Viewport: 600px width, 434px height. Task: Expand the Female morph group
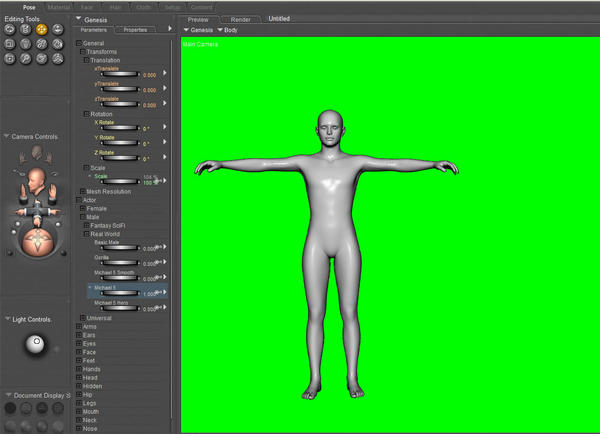click(83, 208)
